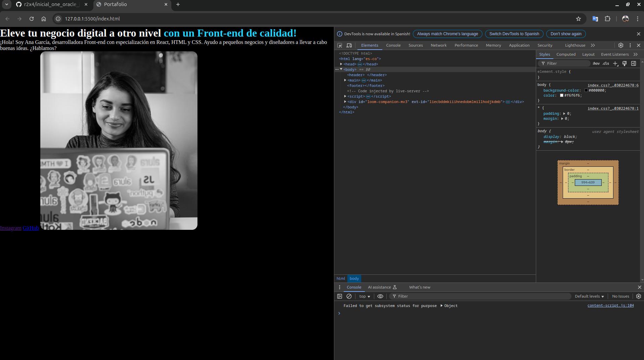Click Don't show again button
Viewport: 644px width, 360px height.
point(566,34)
